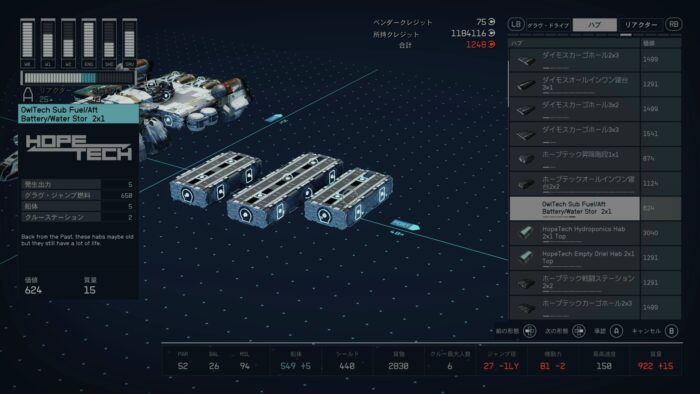
Task: Click the reactor power allocation bar
Action: tap(79, 78)
